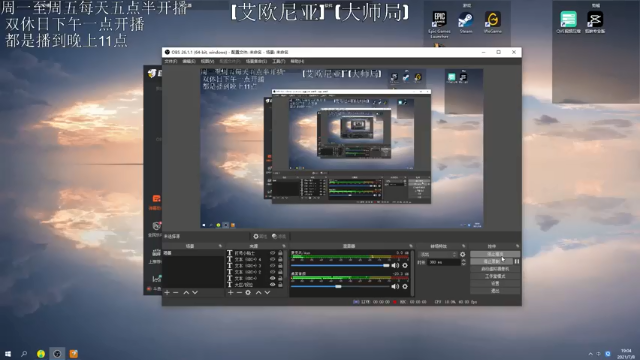
Task: Open the 桌面音频 track settings gear
Action: click(x=405, y=287)
